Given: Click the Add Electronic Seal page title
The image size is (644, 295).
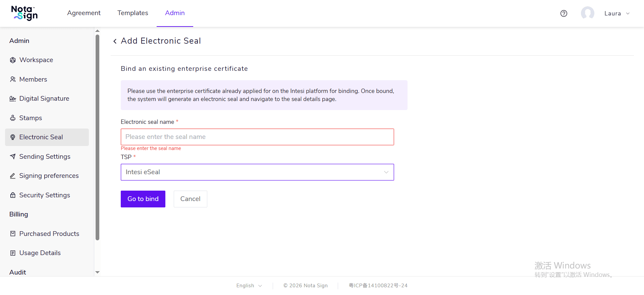Looking at the screenshot, I should 161,41.
